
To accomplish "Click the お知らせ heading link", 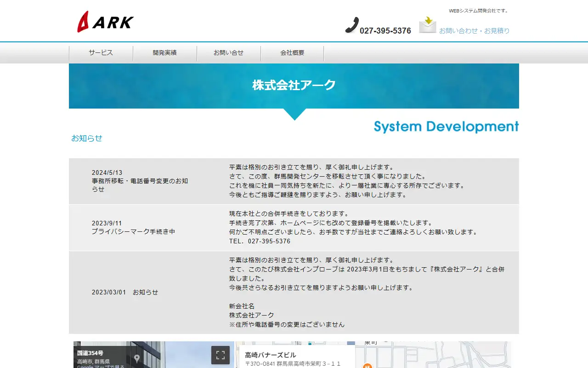I will [87, 138].
